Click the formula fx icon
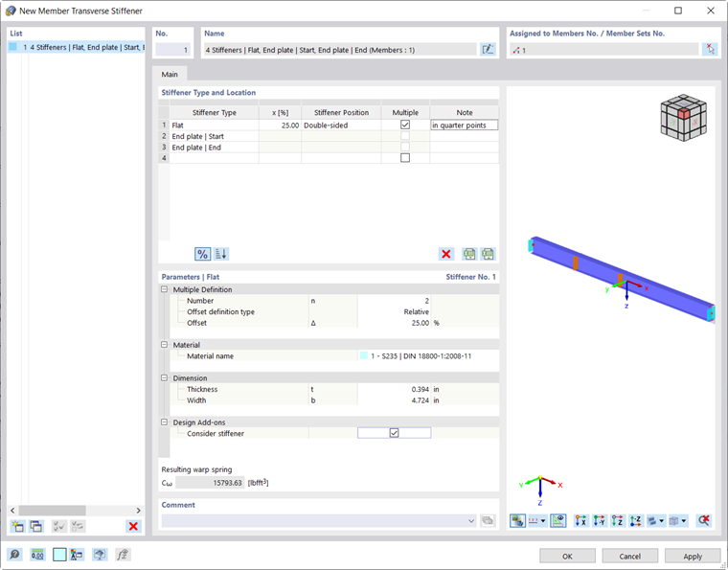The image size is (728, 570). pos(123,555)
